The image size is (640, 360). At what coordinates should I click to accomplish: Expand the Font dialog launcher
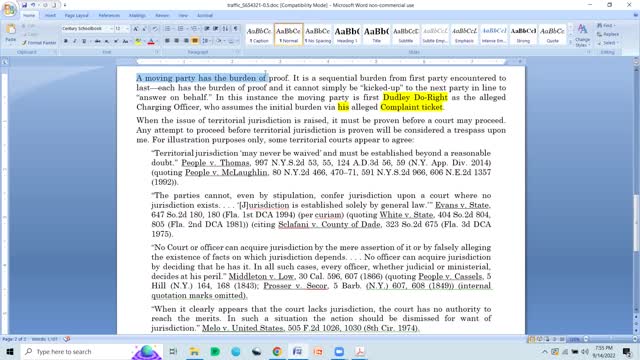(x=157, y=52)
